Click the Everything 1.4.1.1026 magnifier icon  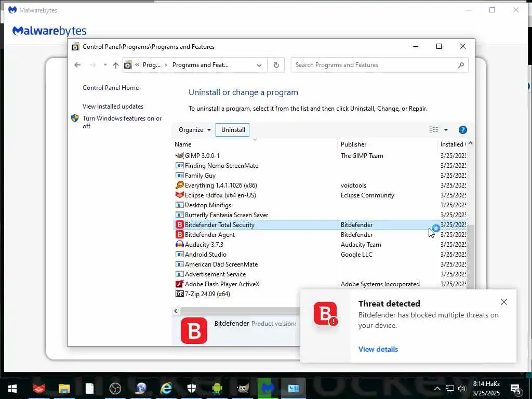click(179, 185)
